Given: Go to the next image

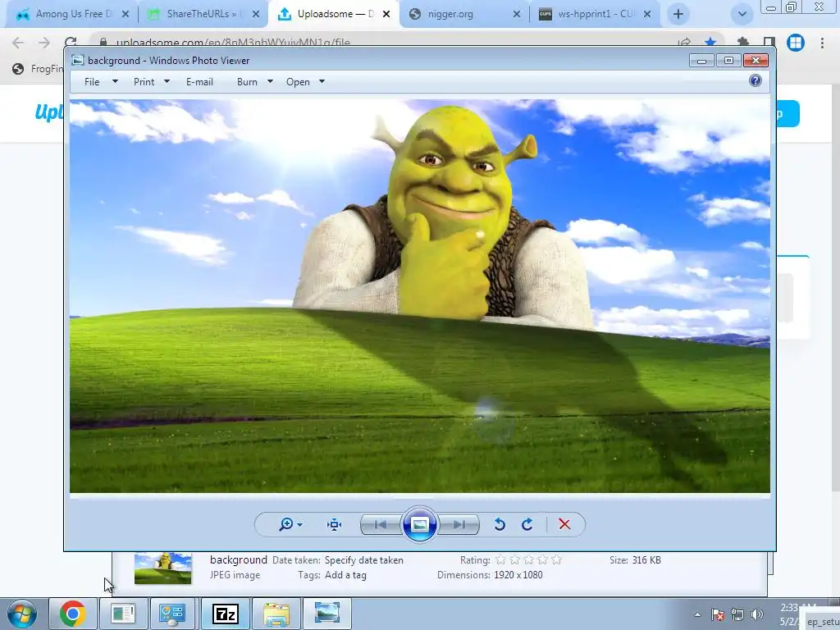Looking at the screenshot, I should (459, 524).
